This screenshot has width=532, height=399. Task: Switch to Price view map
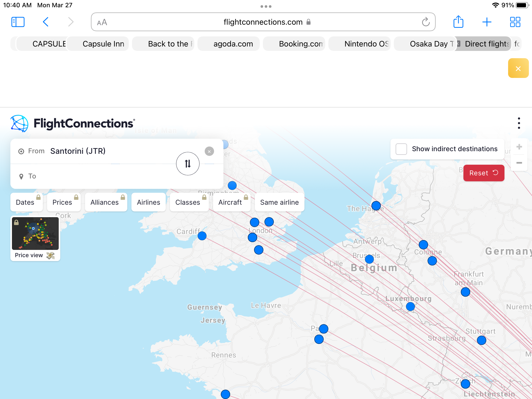35,238
